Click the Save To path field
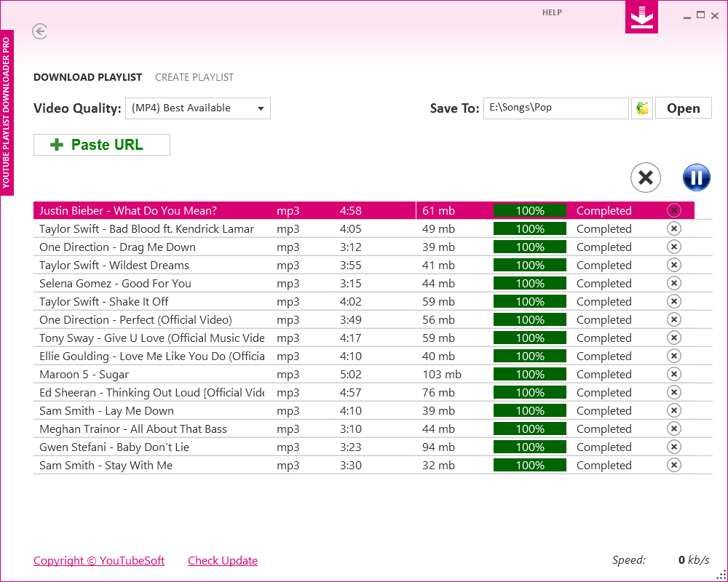 click(x=555, y=108)
